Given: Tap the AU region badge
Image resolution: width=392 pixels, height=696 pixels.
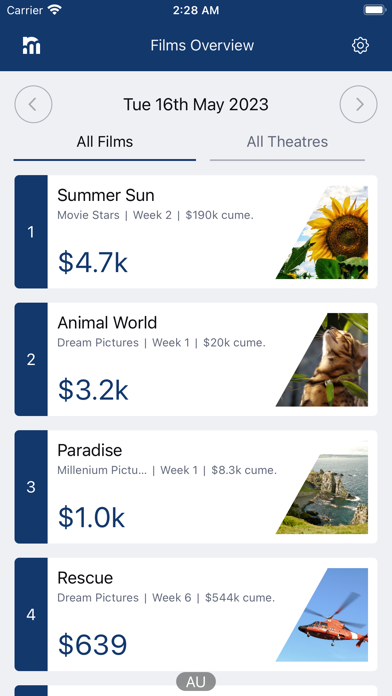Looking at the screenshot, I should pos(196,682).
